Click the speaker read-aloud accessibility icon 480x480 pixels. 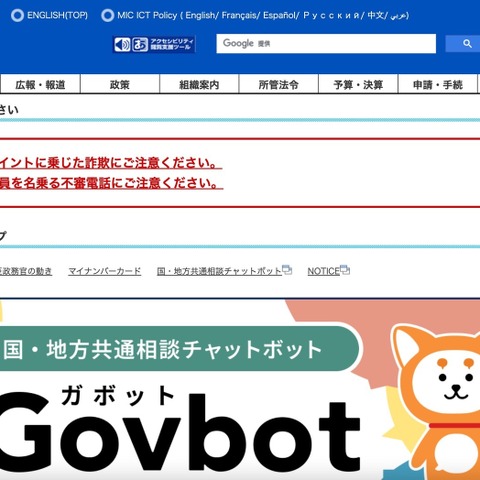[x=122, y=44]
